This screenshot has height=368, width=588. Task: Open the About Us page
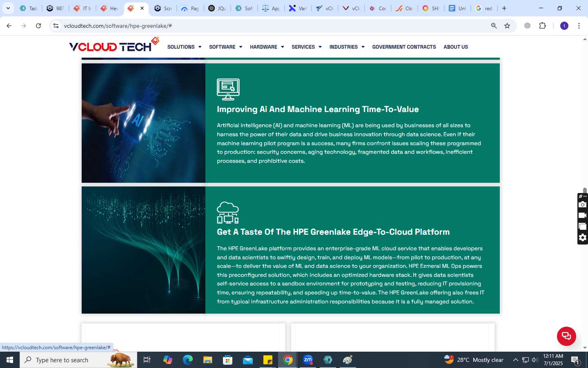tap(456, 47)
